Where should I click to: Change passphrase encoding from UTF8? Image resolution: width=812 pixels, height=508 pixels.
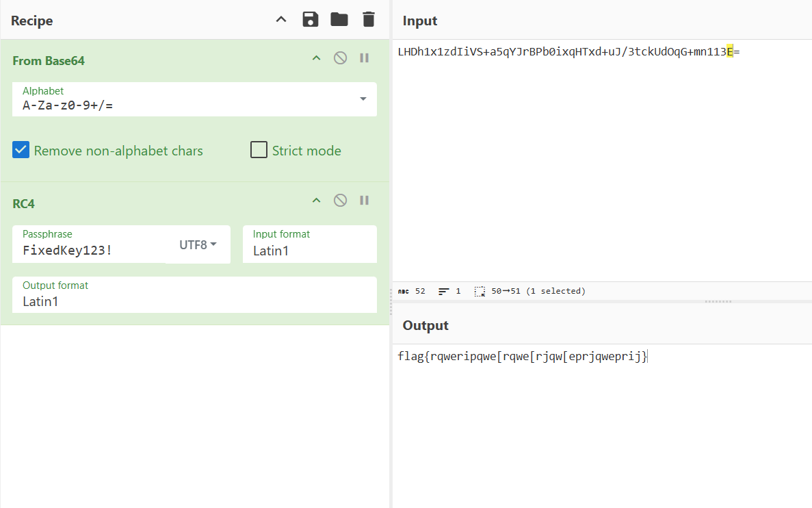click(198, 244)
